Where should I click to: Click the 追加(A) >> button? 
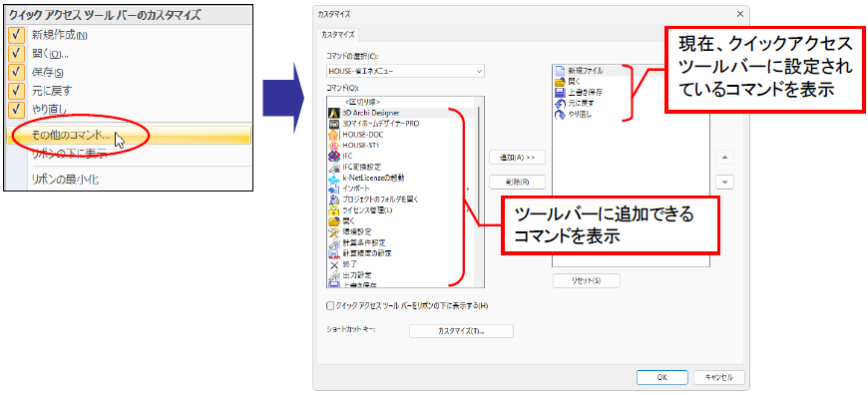click(518, 158)
